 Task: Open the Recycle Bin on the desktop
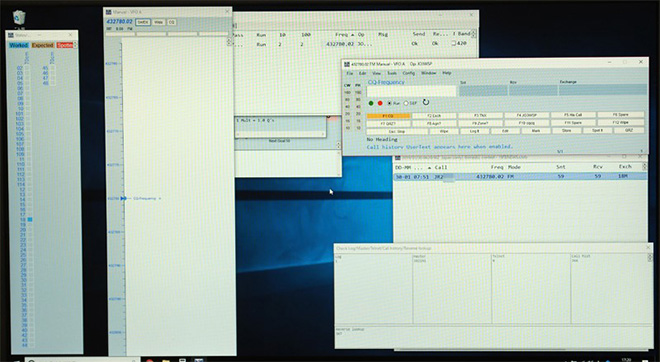(19, 18)
